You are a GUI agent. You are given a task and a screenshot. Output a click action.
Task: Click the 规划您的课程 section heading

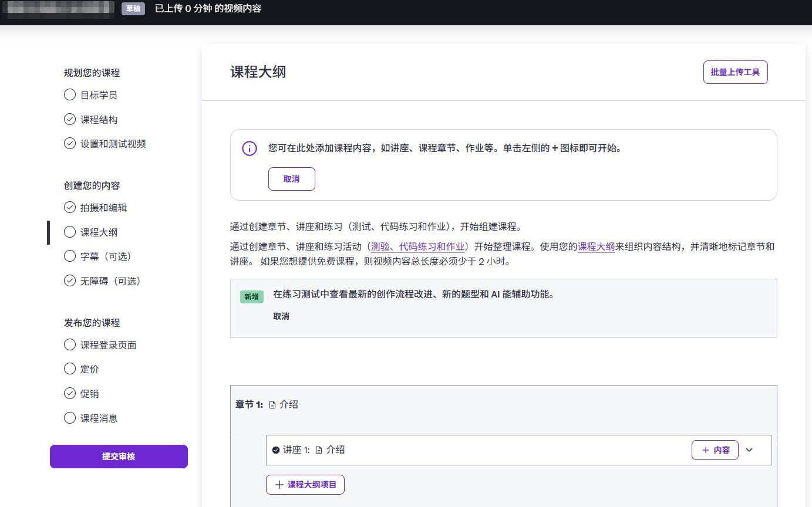[x=92, y=73]
